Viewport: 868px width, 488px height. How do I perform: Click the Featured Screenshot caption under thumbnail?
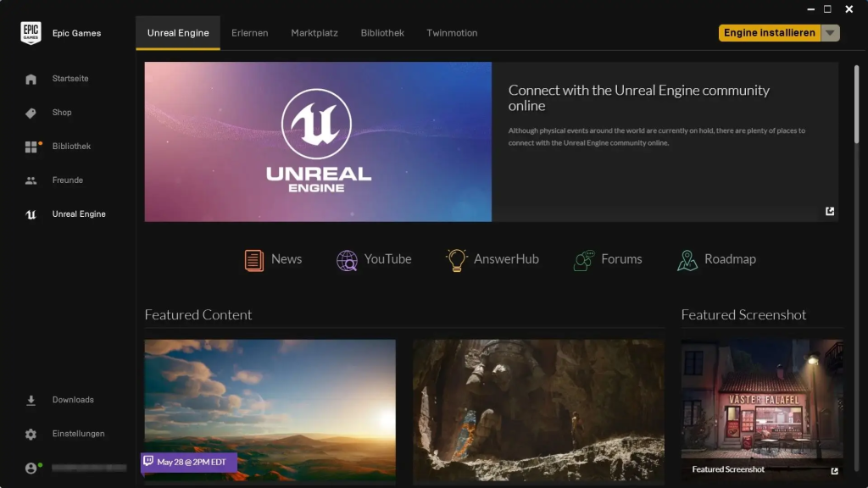[x=728, y=469]
